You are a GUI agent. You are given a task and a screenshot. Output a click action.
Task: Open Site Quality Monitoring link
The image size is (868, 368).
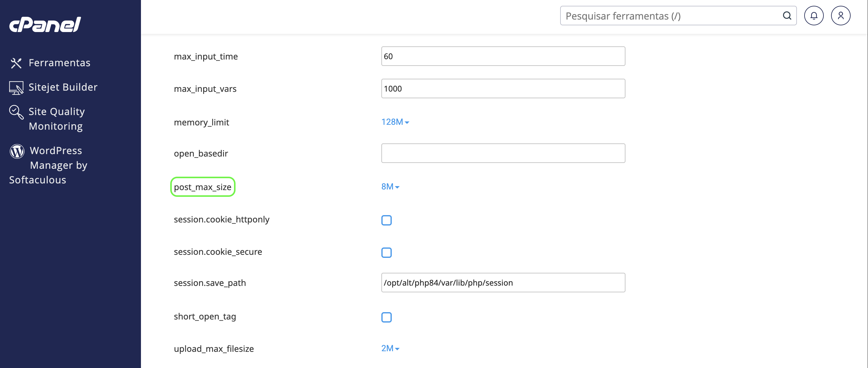pyautogui.click(x=56, y=119)
